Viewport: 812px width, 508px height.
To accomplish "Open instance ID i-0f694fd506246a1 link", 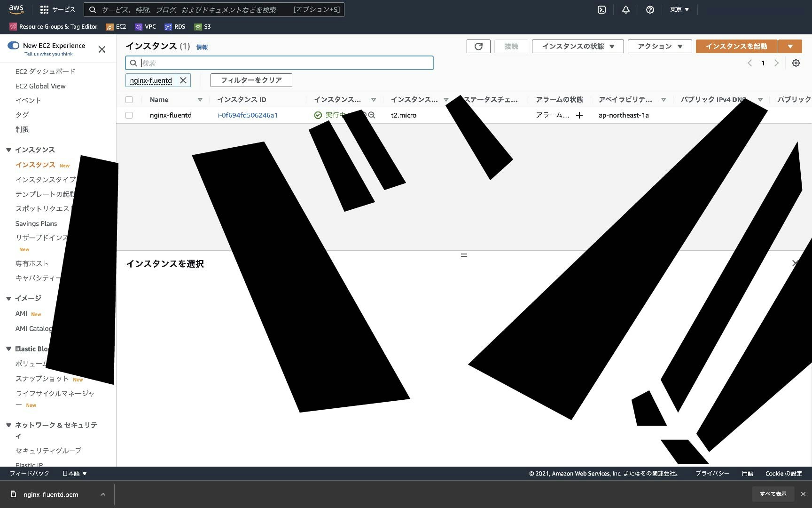I will [248, 115].
